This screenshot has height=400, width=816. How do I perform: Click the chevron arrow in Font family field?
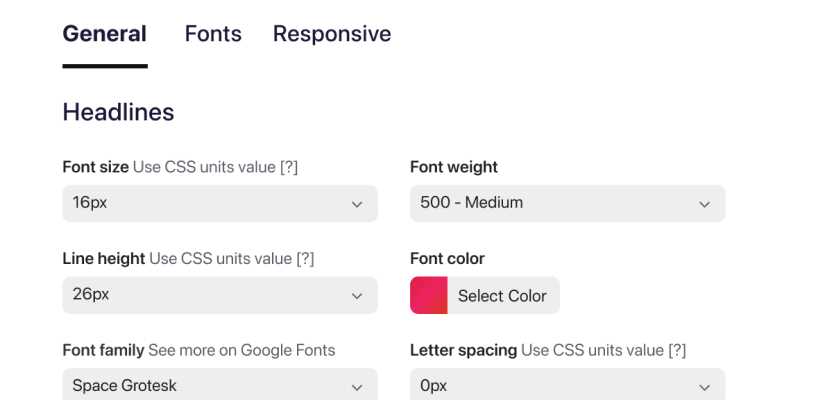(357, 387)
